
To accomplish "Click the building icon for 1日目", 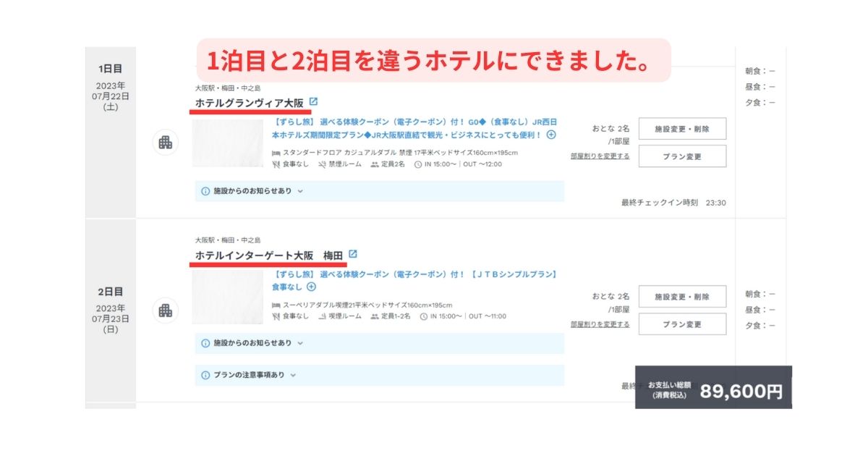I will pos(166,143).
